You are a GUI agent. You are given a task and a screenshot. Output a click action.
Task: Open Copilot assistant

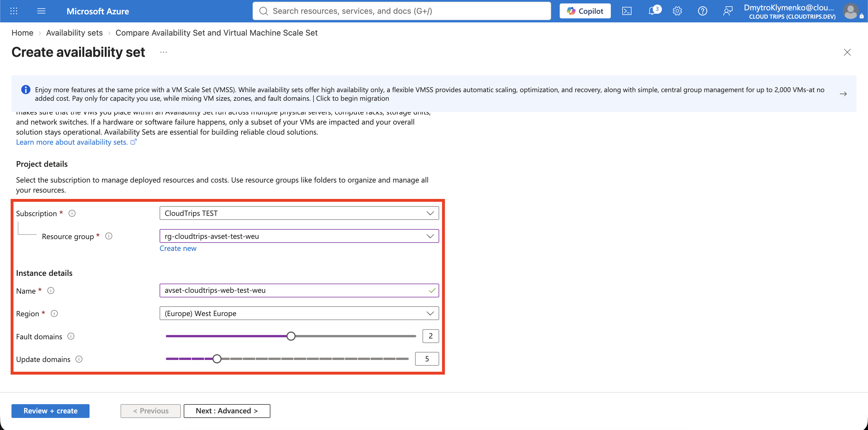point(585,11)
